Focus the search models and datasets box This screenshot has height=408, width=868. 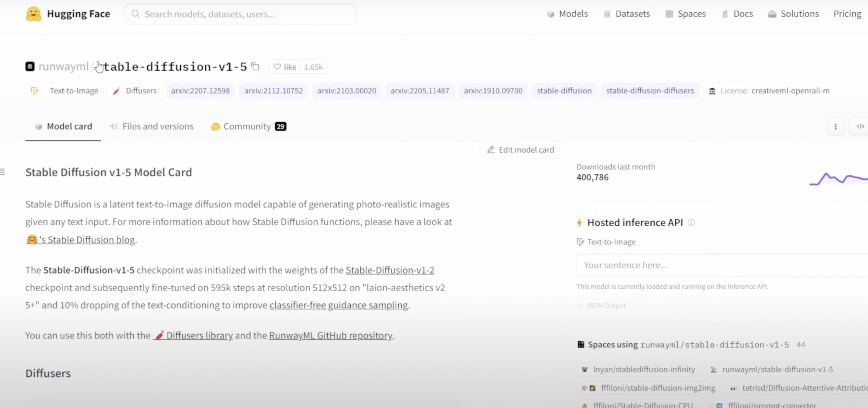240,14
